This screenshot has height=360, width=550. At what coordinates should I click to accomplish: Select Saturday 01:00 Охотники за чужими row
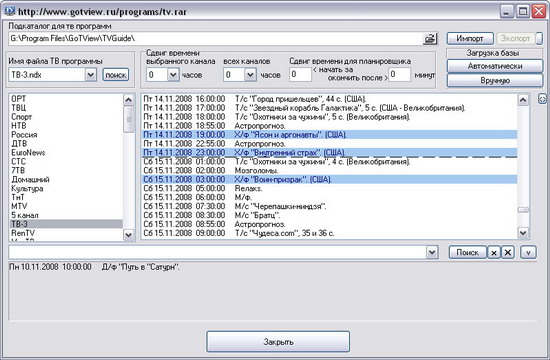click(x=330, y=161)
